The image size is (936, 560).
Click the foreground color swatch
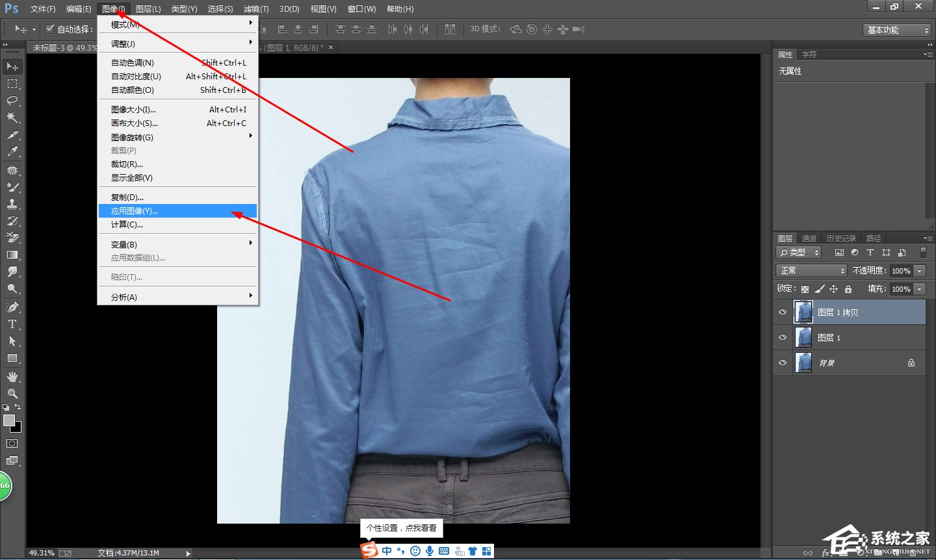(x=9, y=421)
